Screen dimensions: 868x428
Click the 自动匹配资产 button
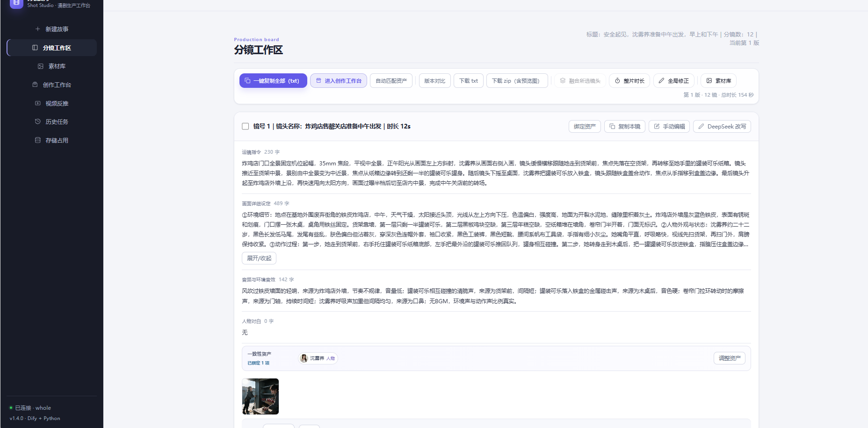[391, 81]
